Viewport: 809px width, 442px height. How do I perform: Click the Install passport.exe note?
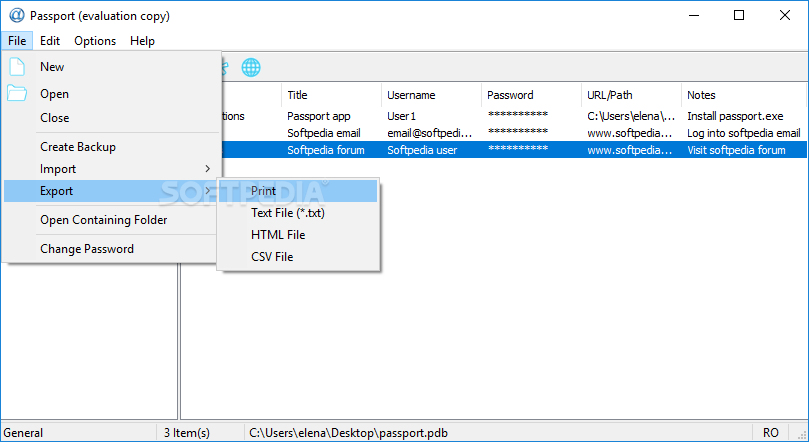(735, 116)
